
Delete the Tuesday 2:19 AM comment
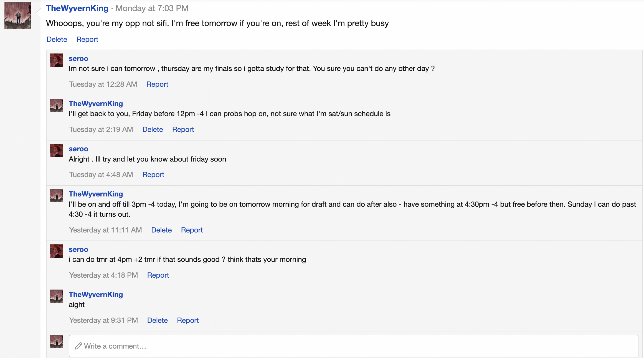(153, 129)
